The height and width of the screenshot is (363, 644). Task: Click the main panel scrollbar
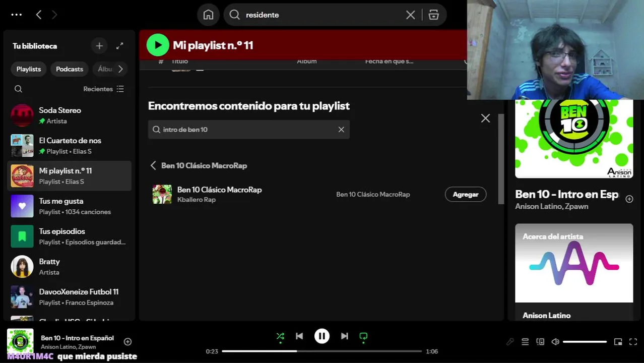501,159
